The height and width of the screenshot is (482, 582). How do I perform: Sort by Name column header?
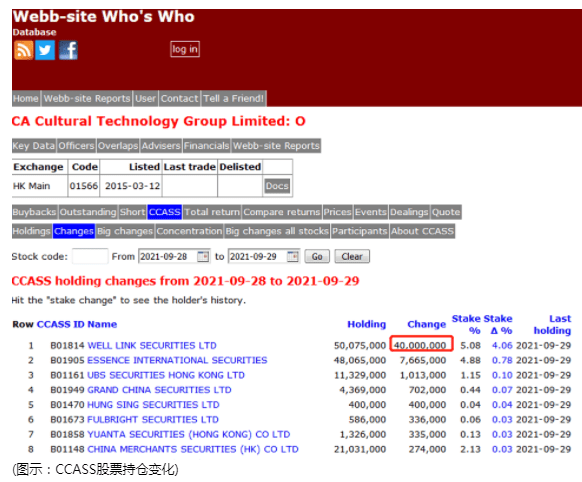102,324
